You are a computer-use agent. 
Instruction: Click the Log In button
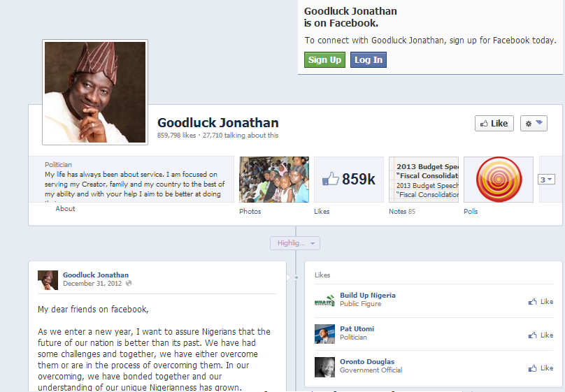pyautogui.click(x=369, y=60)
